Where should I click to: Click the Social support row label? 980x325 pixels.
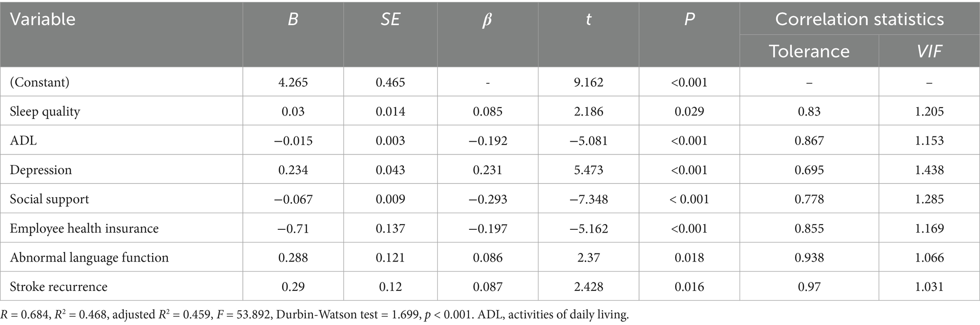point(49,199)
